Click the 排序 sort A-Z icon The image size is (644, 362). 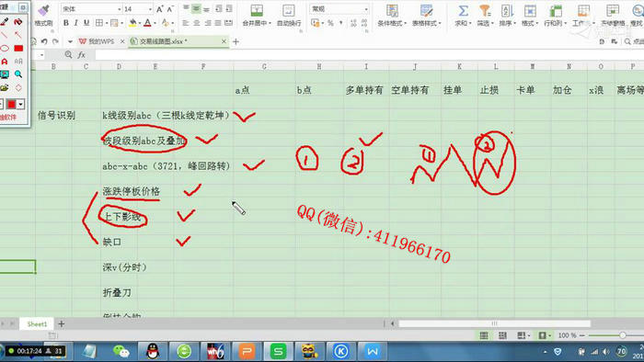click(507, 11)
